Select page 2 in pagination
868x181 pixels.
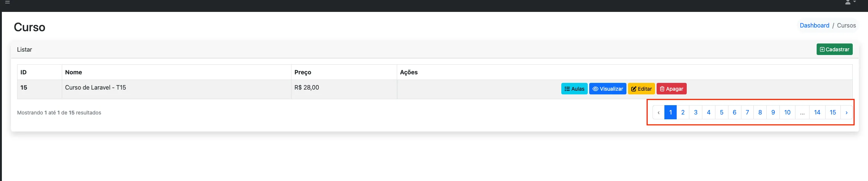tap(683, 112)
